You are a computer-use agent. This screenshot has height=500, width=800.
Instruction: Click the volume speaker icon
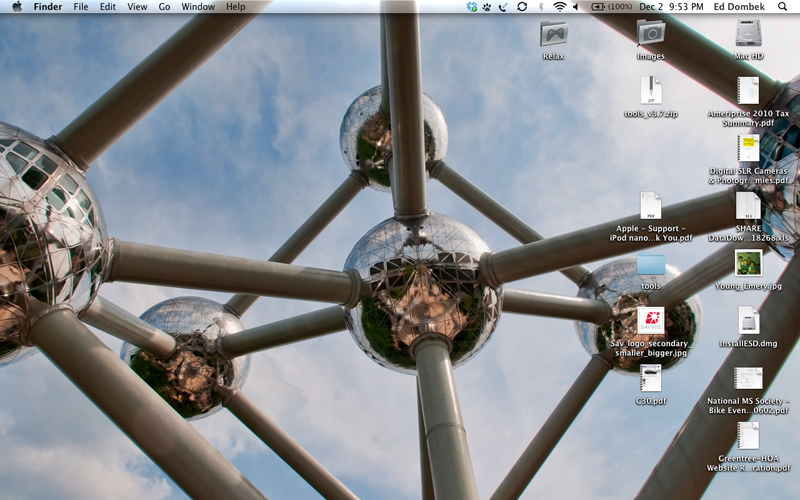(576, 7)
